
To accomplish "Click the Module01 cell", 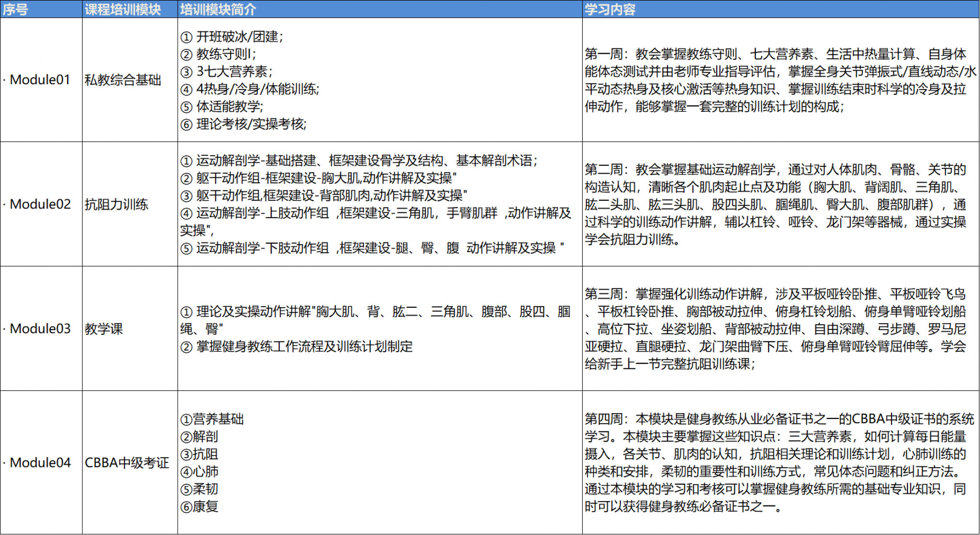I will point(41,80).
